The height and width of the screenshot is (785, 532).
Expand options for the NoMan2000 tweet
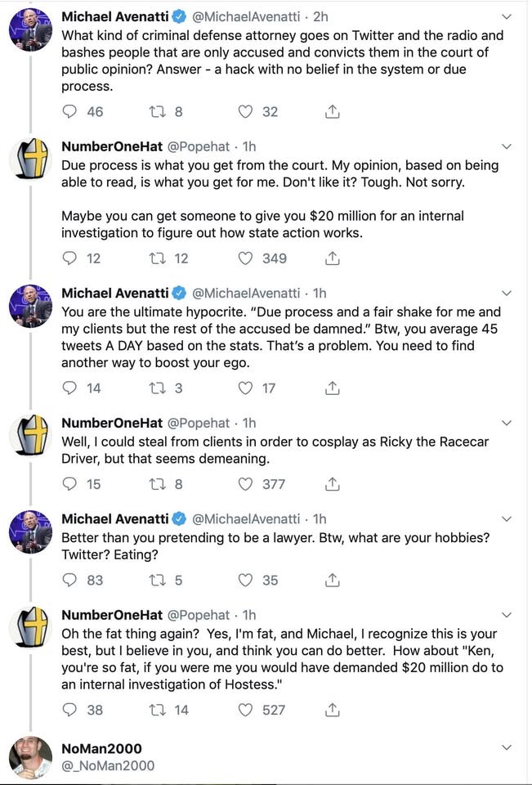coord(507,747)
